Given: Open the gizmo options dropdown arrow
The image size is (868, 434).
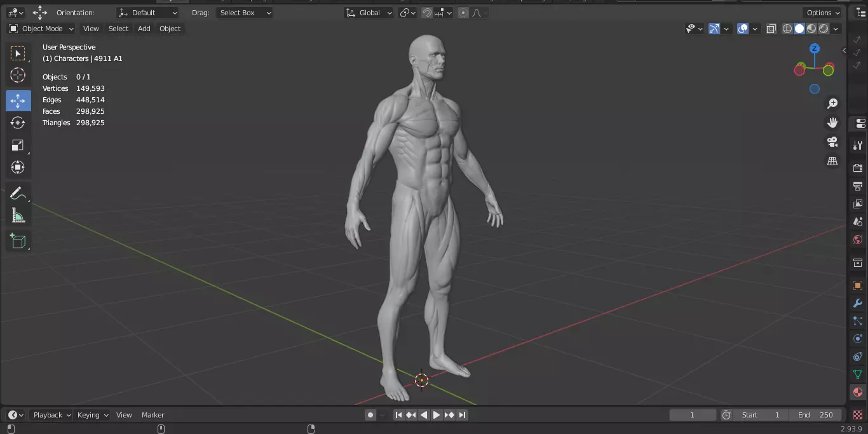Looking at the screenshot, I should click(726, 29).
